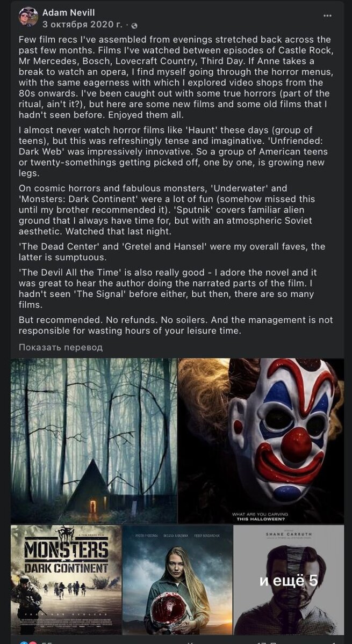
Task: Open Adam Nevill's profile avatar
Action: tap(28, 17)
